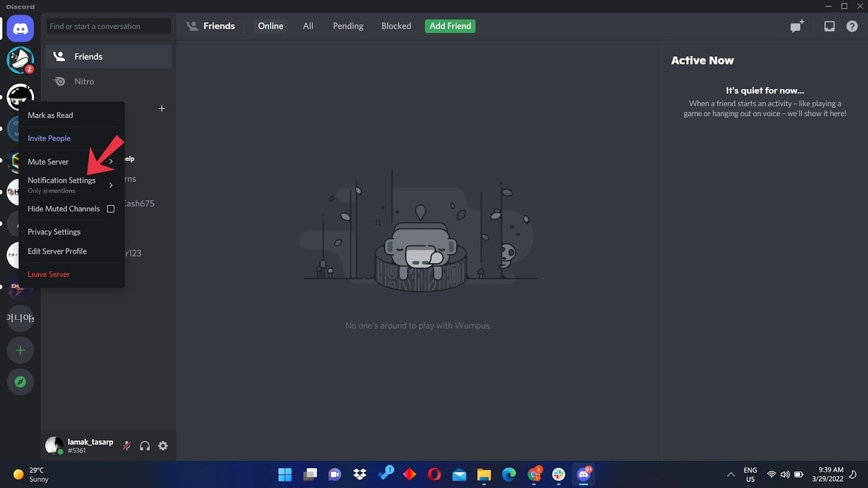Screen dimensions: 868x488
Task: Open Task View in the taskbar
Action: pos(310,475)
